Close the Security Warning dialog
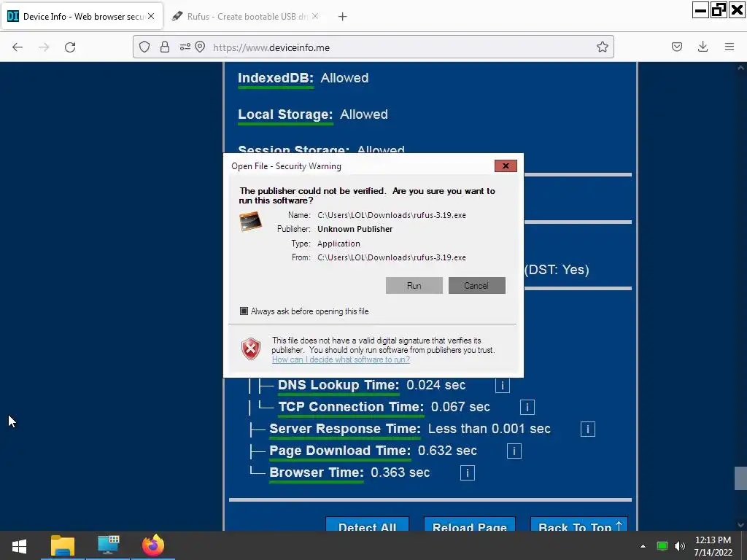Screen dimensions: 747x560 506,166
